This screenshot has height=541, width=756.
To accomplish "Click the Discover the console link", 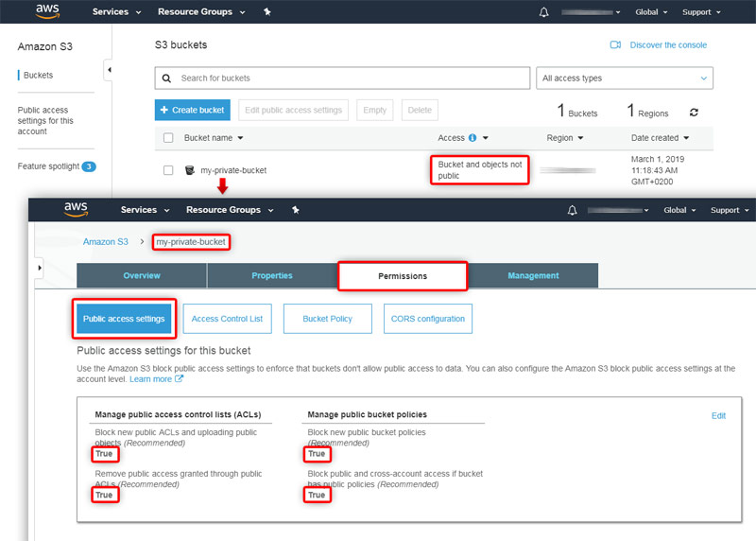I will pyautogui.click(x=668, y=44).
